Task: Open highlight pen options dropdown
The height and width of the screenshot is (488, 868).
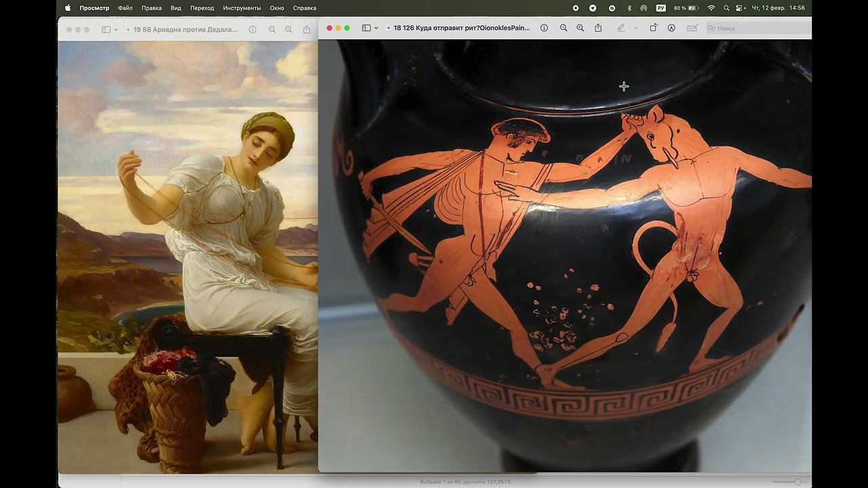Action: pyautogui.click(x=636, y=28)
